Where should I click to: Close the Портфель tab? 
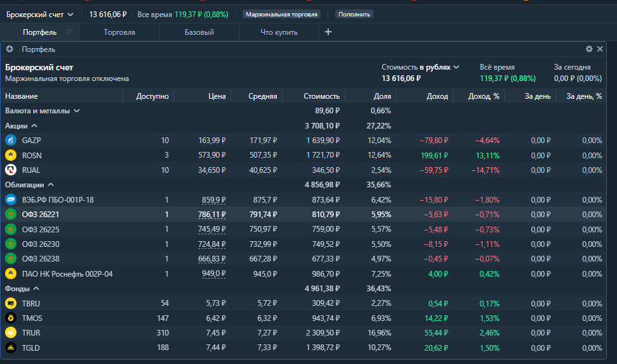[x=69, y=32]
